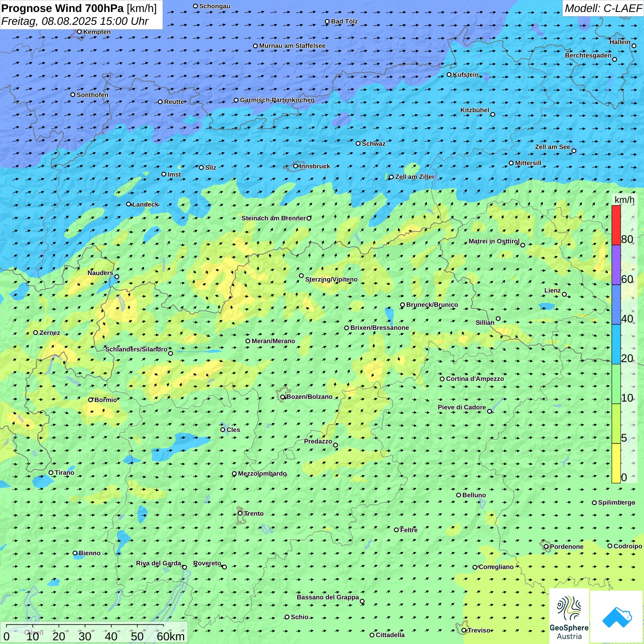Click the 'Schongau' label

pos(215,6)
